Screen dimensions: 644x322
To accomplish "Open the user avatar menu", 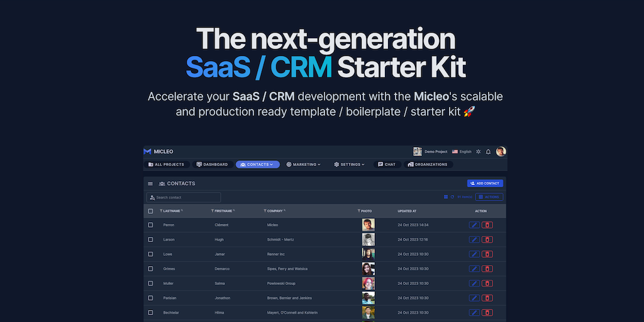I will [501, 152].
